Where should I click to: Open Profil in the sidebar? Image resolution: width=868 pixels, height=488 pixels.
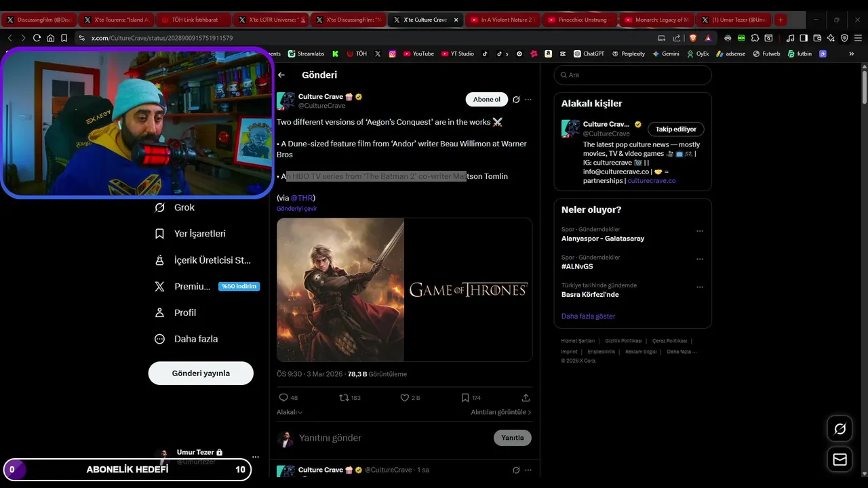click(176, 312)
